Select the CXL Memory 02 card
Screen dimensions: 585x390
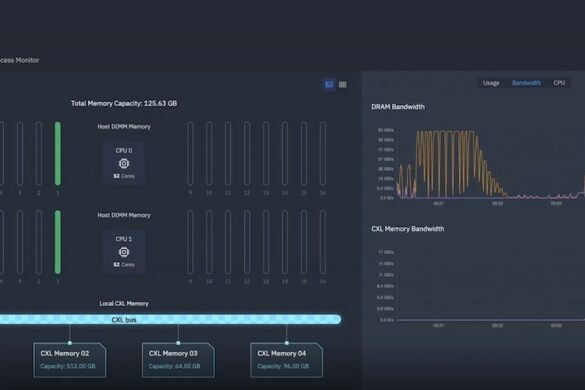(70, 360)
